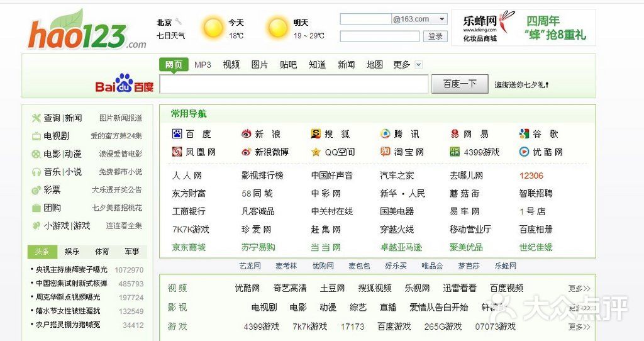
Task: Click the film reel icon beside 电影
Action: pyautogui.click(x=36, y=154)
